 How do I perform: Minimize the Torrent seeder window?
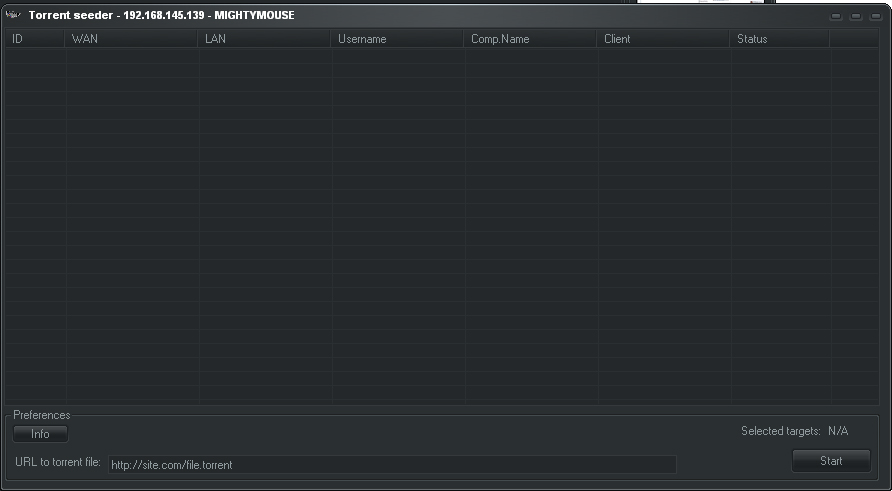tap(836, 16)
